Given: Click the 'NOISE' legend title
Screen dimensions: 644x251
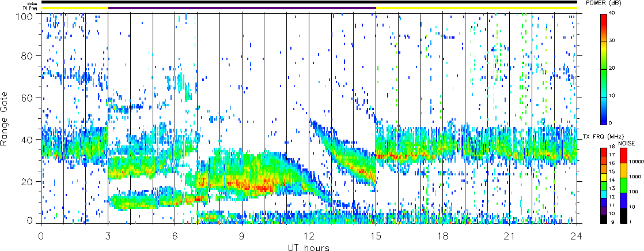Looking at the screenshot, I should 627,143.
